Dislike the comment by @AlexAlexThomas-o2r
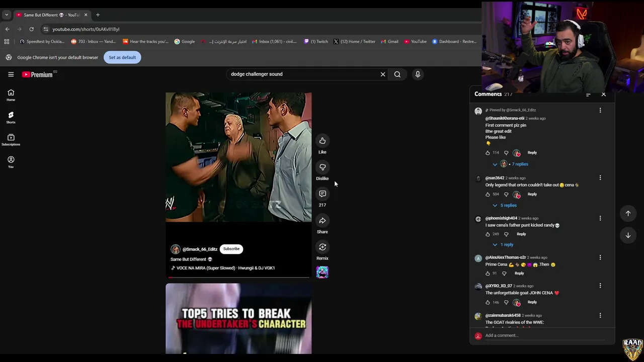The width and height of the screenshot is (644, 362). point(504,274)
